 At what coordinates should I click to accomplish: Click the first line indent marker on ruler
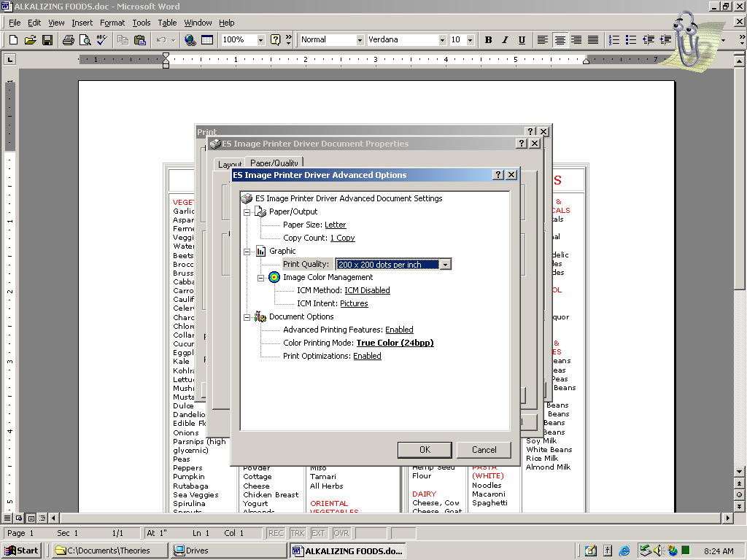[x=166, y=56]
